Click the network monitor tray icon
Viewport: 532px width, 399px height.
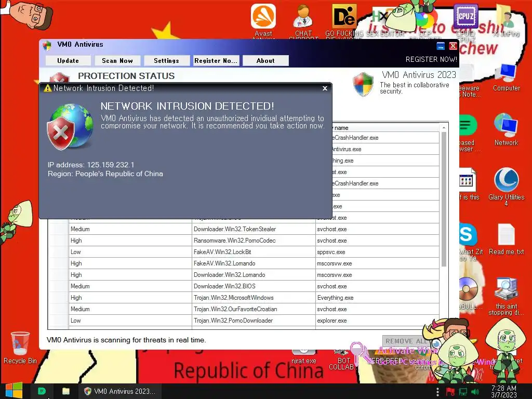pyautogui.click(x=463, y=392)
